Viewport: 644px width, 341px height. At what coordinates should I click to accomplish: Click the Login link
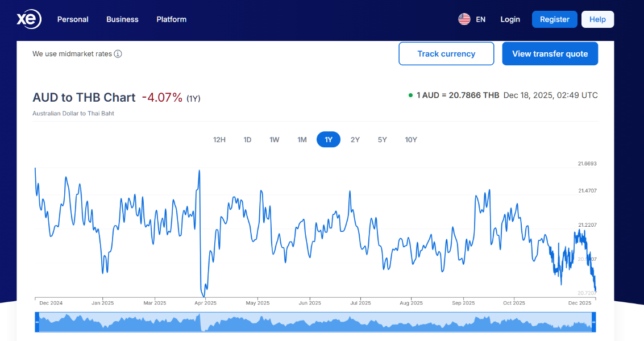coord(510,19)
